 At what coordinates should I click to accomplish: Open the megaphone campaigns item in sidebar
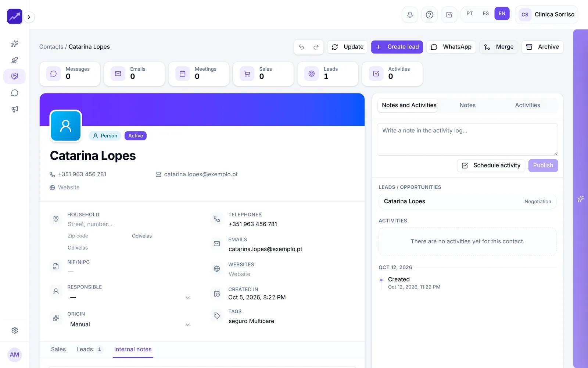click(x=15, y=109)
